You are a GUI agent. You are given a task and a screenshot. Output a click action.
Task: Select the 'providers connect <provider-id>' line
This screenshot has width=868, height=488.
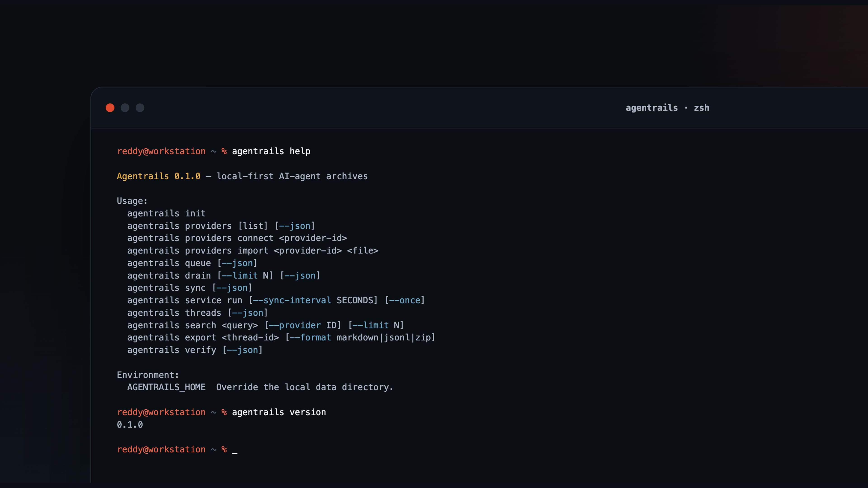pyautogui.click(x=237, y=238)
